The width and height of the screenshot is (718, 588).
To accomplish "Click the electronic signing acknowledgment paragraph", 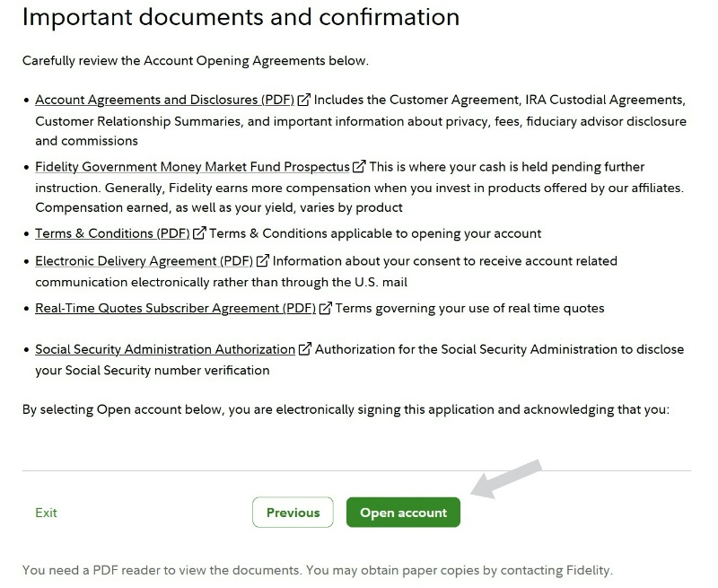I will coord(346,409).
